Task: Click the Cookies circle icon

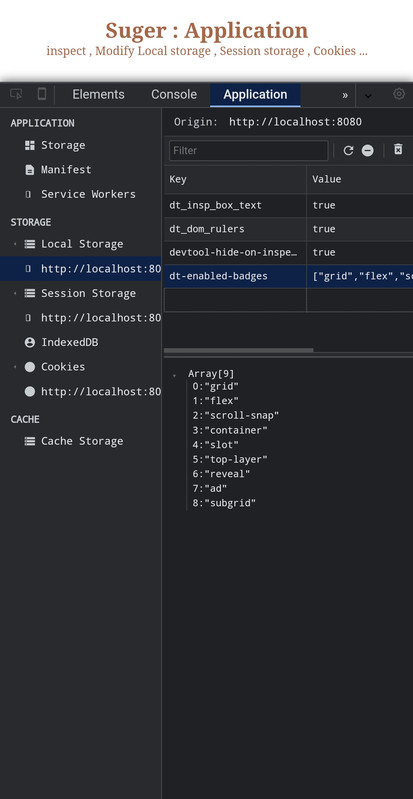Action: tap(30, 367)
